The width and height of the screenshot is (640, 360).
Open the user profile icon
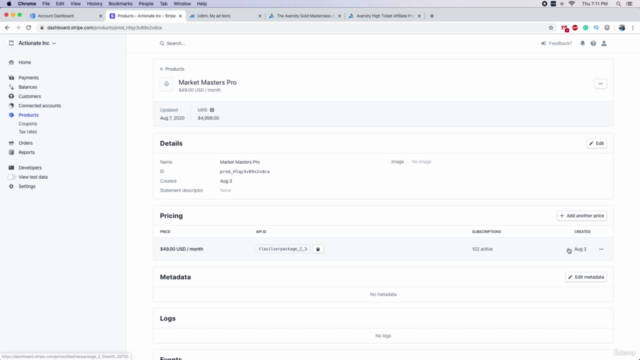(x=604, y=43)
